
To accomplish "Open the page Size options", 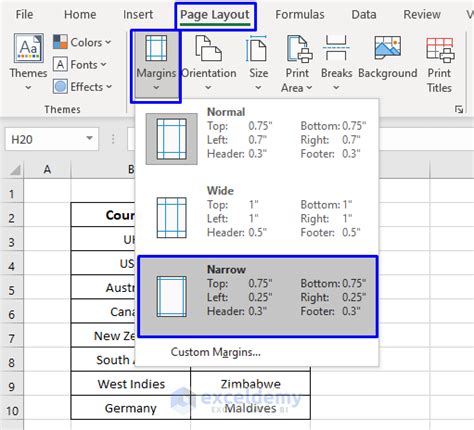I will click(x=258, y=63).
